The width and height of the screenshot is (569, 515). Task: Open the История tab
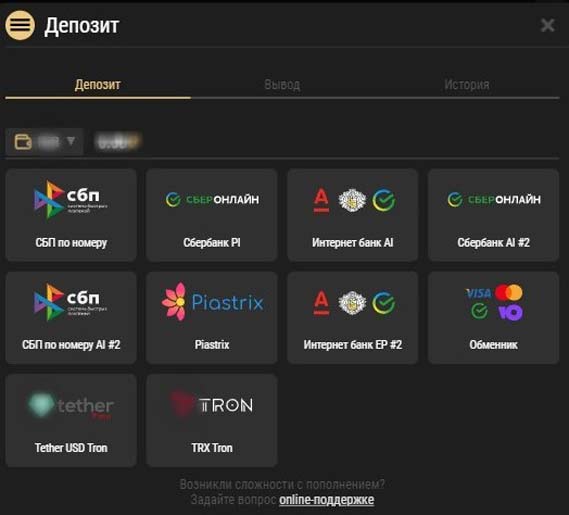(467, 85)
